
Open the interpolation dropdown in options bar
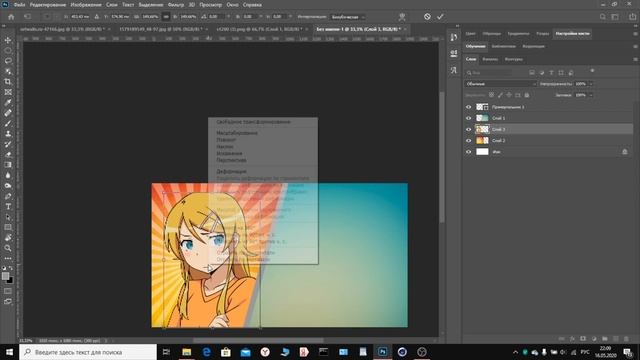[347, 17]
